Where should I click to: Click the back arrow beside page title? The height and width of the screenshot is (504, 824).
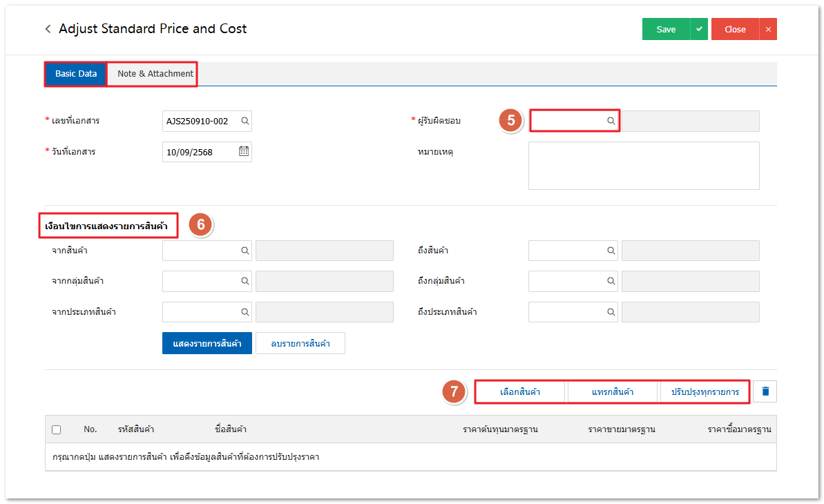(48, 29)
